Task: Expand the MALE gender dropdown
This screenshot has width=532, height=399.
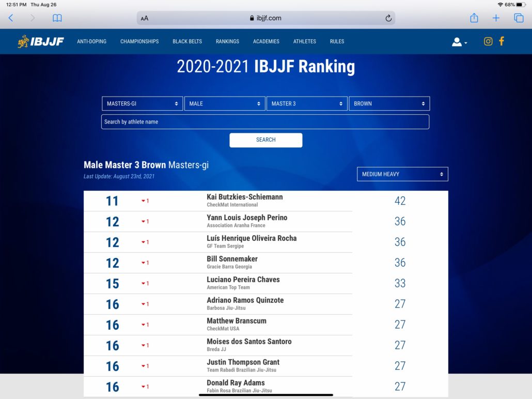Action: [225, 103]
